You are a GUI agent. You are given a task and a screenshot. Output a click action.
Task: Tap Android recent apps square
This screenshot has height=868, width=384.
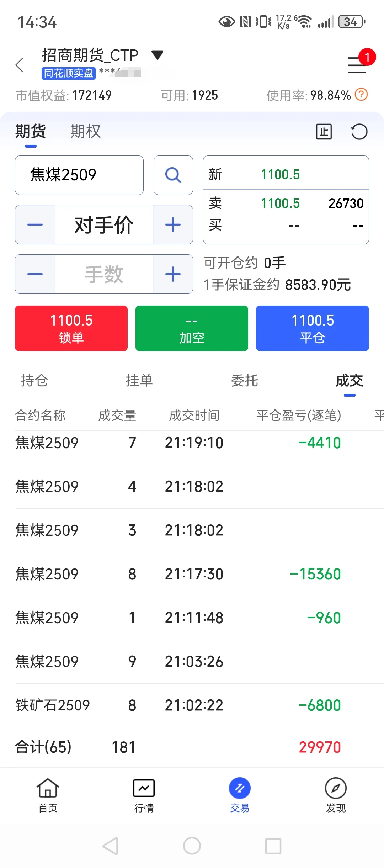[x=273, y=846]
